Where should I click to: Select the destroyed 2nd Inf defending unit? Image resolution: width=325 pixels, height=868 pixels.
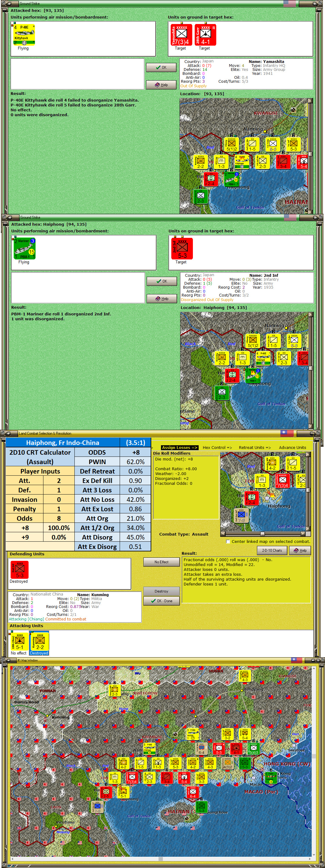(x=20, y=570)
